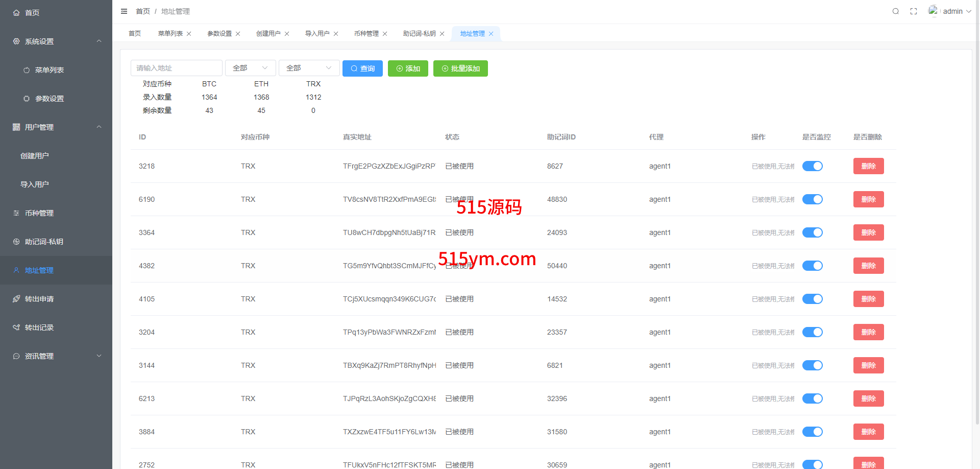Open 转出申请 from the sidebar
The image size is (980, 469).
(x=39, y=299)
